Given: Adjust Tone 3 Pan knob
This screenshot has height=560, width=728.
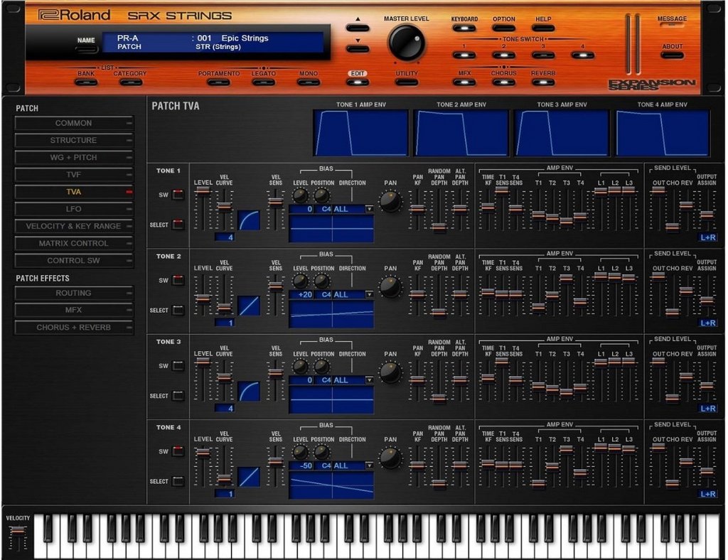Looking at the screenshot, I should click(390, 372).
